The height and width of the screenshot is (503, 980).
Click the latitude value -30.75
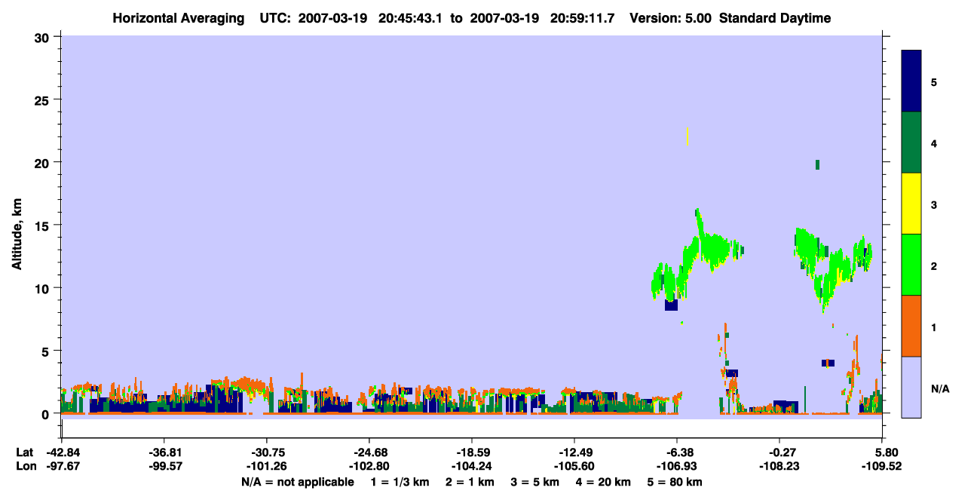coord(266,452)
